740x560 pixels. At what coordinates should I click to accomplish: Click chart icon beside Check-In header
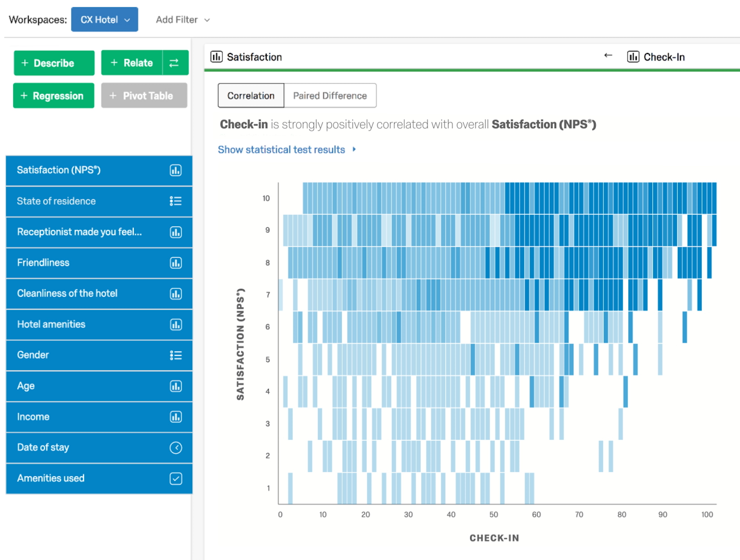click(633, 57)
